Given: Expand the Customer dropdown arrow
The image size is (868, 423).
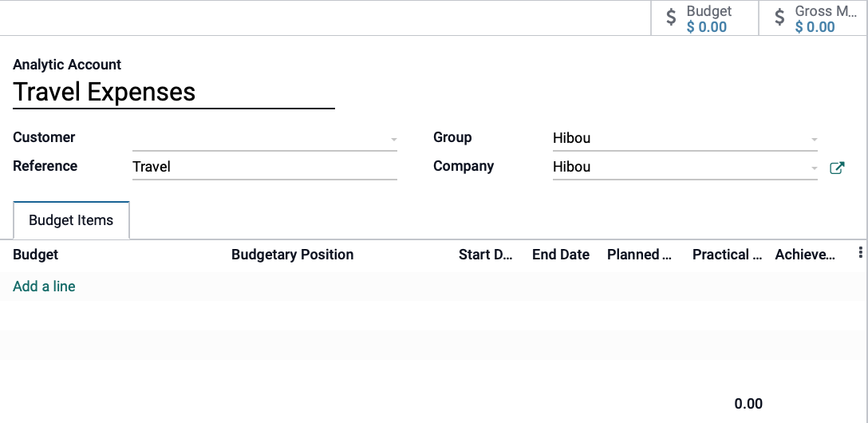Looking at the screenshot, I should click(393, 139).
